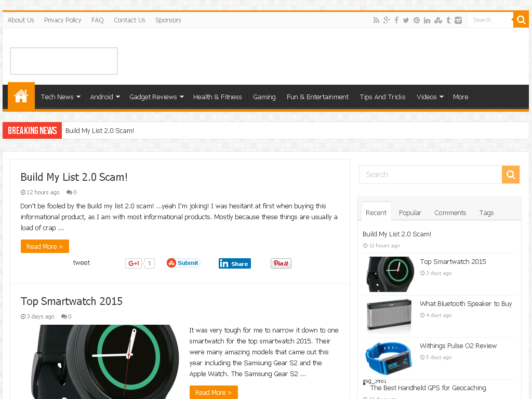This screenshot has width=532, height=399.
Task: Switch to the Comments tab
Action: (x=450, y=212)
